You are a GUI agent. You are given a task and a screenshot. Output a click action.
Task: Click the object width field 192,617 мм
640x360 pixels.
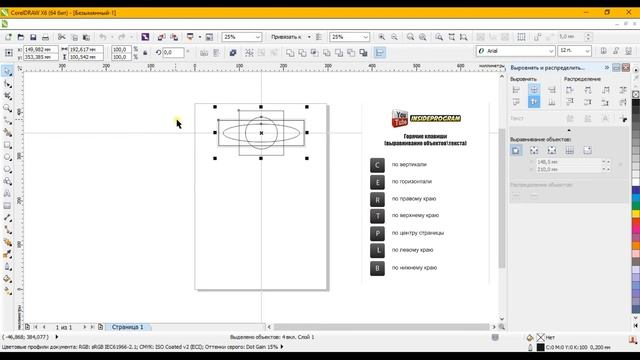click(85, 49)
